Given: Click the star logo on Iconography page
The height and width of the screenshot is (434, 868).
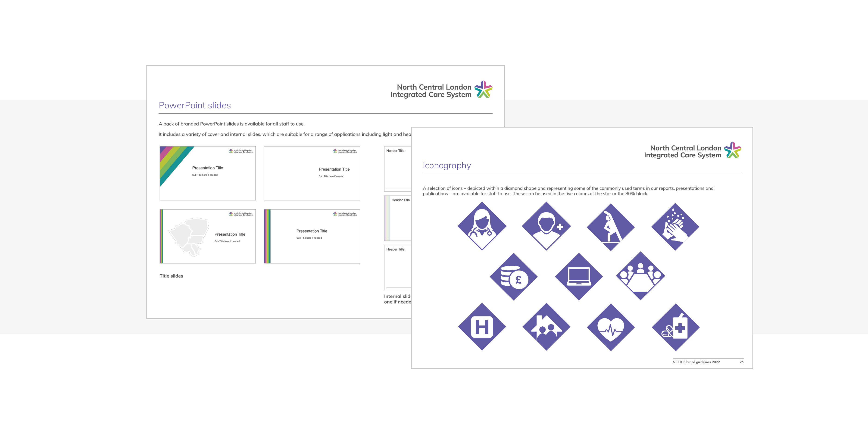Looking at the screenshot, I should click(733, 150).
